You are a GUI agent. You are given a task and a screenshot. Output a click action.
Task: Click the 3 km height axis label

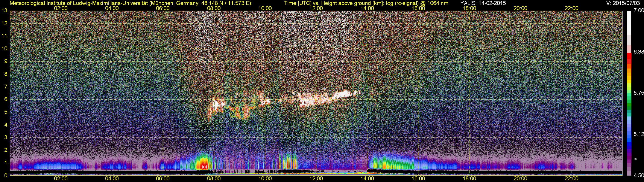[6, 138]
